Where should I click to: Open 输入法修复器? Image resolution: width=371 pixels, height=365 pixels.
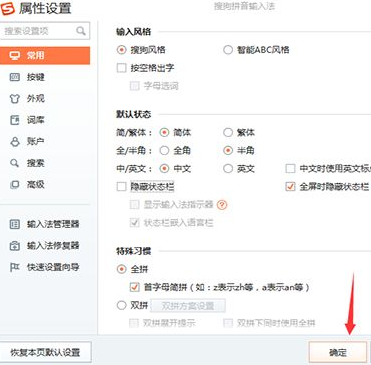click(x=45, y=246)
